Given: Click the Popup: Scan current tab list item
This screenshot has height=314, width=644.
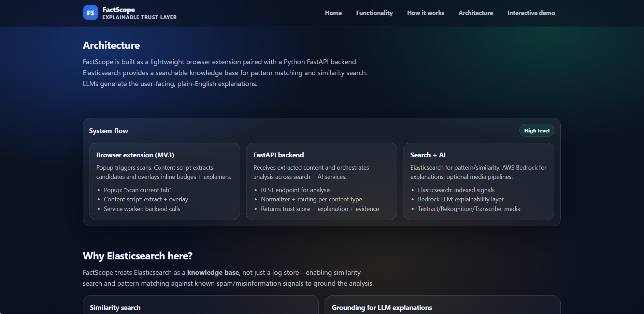Looking at the screenshot, I should (137, 190).
